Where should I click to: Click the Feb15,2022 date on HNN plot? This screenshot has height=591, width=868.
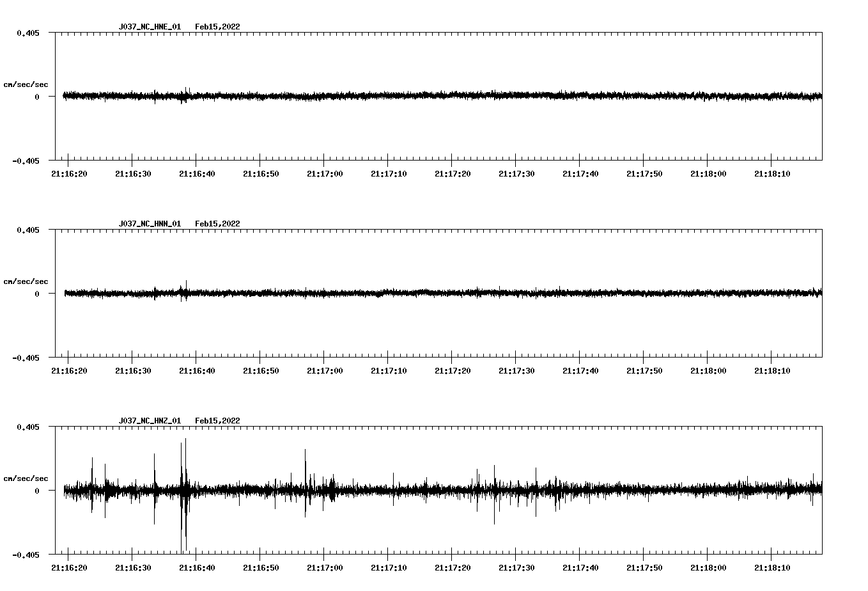click(217, 224)
